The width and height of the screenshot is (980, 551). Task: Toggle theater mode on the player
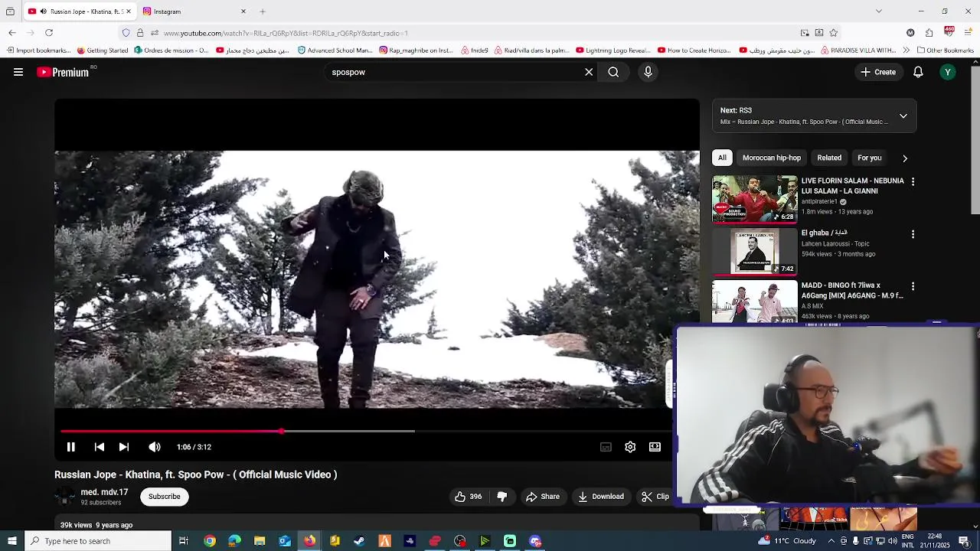tap(655, 447)
